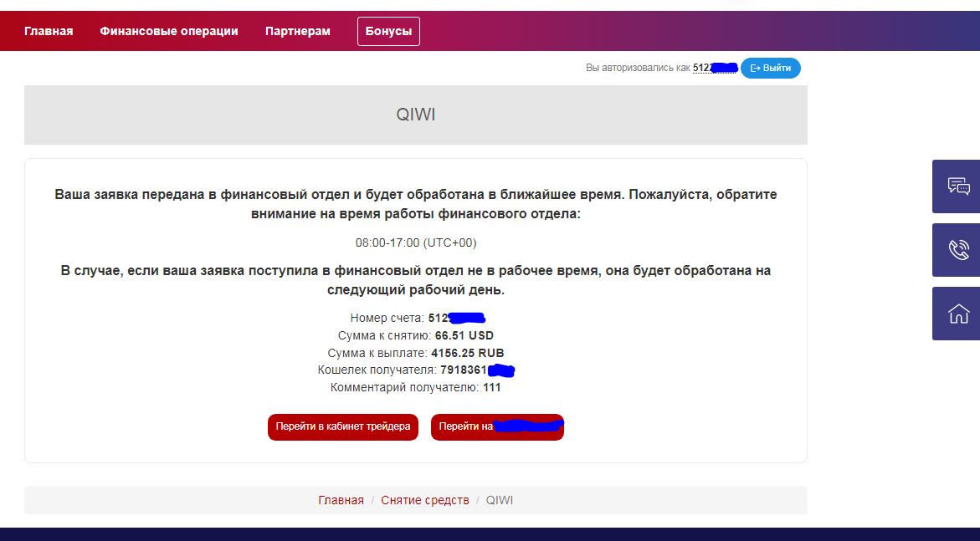Click QIWI breadcrumb text
This screenshot has width=980, height=541.
click(x=500, y=500)
